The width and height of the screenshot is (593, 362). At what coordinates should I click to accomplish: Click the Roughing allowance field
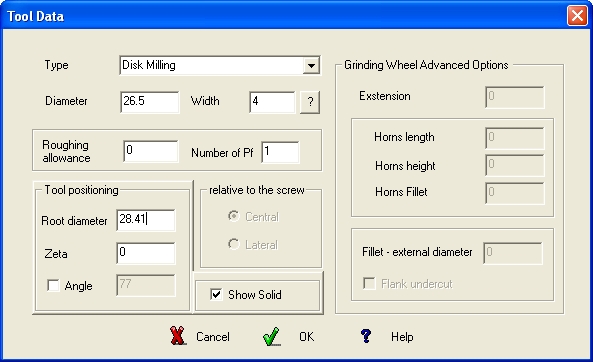pyautogui.click(x=151, y=151)
